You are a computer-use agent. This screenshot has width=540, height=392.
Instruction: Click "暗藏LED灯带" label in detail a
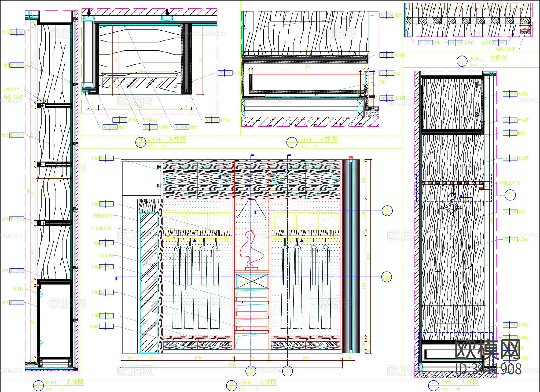tap(510, 183)
